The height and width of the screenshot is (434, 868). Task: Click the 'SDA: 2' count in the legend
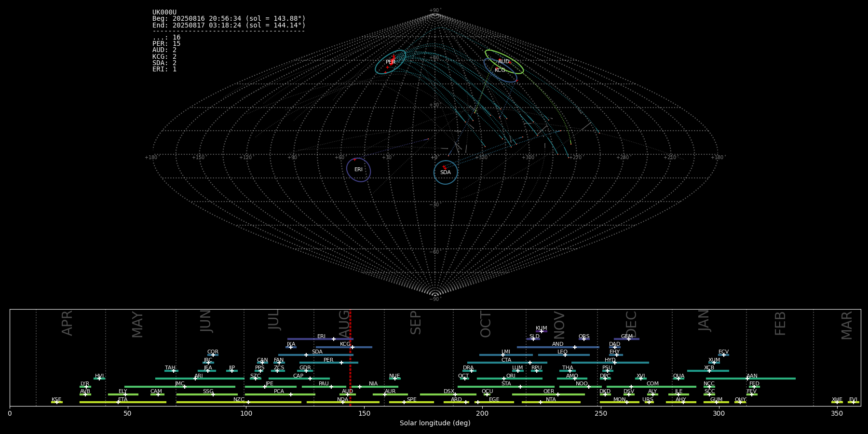164,63
